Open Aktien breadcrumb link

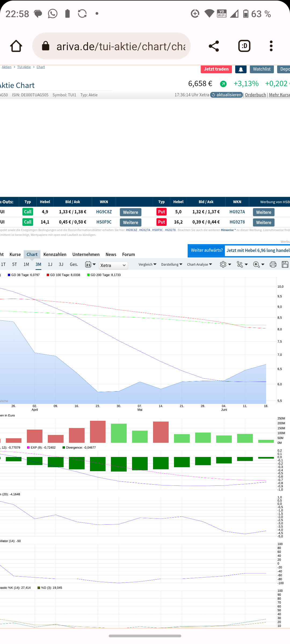(6, 67)
